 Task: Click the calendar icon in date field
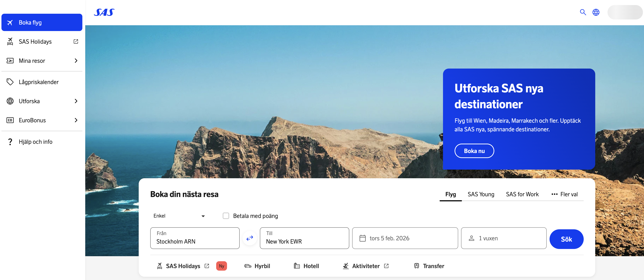click(362, 238)
